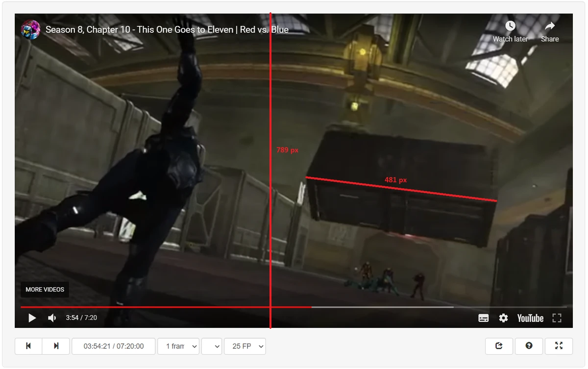Enter fullscreen in the YouTube player
The width and height of the screenshot is (588, 369).
[557, 318]
